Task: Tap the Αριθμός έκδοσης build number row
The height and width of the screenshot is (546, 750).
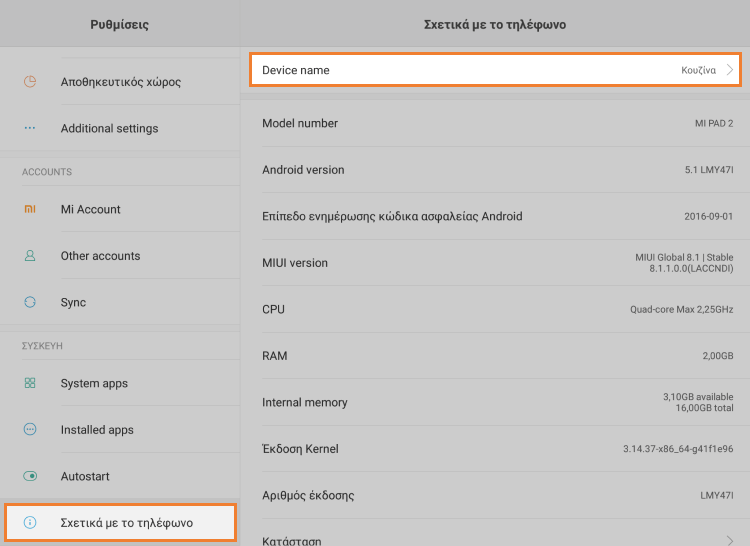Action: tap(497, 496)
